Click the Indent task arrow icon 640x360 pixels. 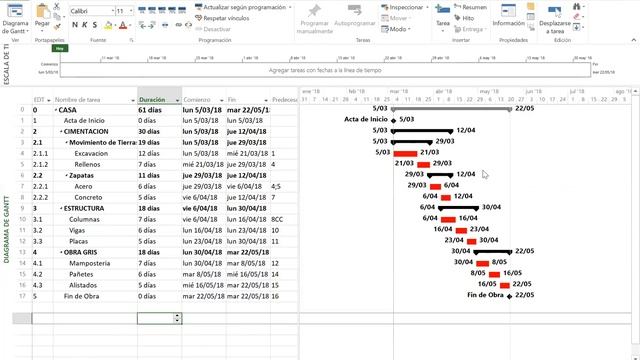pyautogui.click(x=151, y=25)
